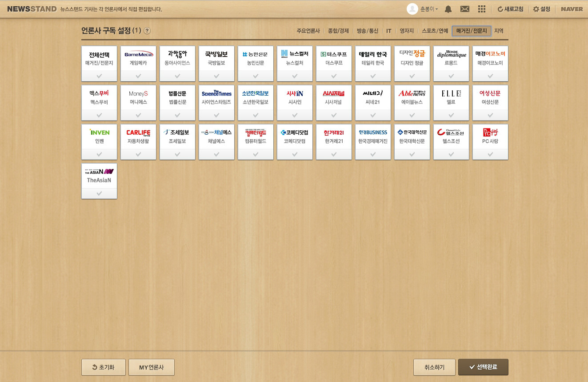The width and height of the screenshot is (588, 382).
Task: Click the Able News logo
Action: pos(412,93)
